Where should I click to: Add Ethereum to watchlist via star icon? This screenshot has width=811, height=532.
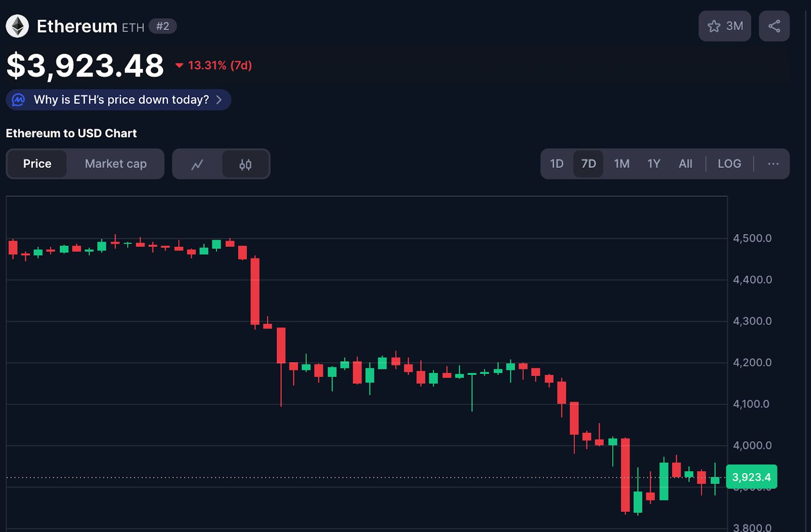coord(714,26)
